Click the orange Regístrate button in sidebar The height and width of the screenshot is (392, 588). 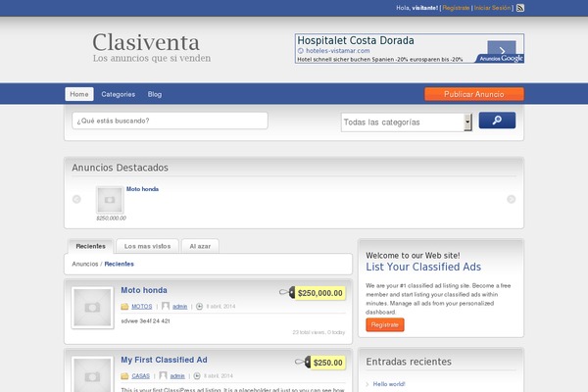click(x=385, y=324)
